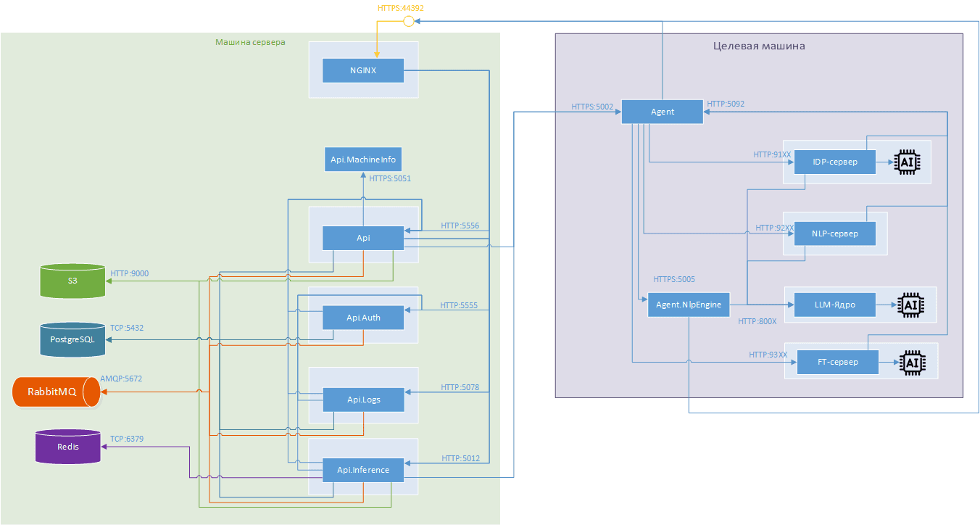This screenshot has height=525, width=980.
Task: Click the "Машина сервера" container label
Action: tap(250, 42)
